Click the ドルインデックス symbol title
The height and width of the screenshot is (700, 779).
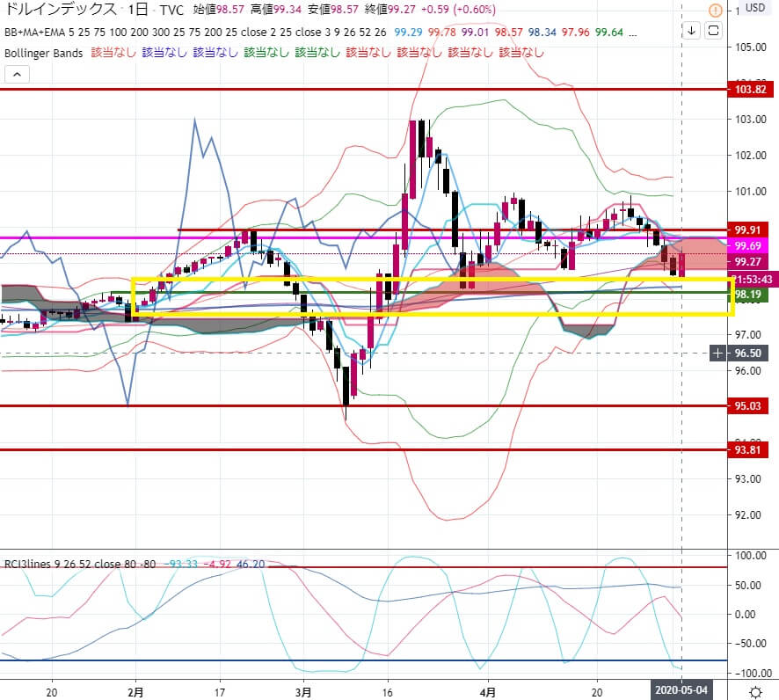(x=61, y=9)
